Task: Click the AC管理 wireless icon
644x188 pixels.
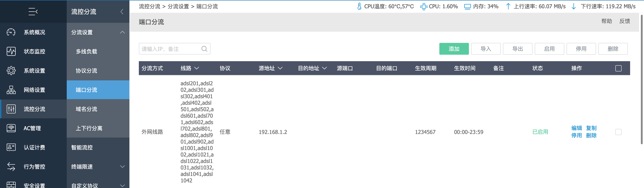Action: point(11,128)
